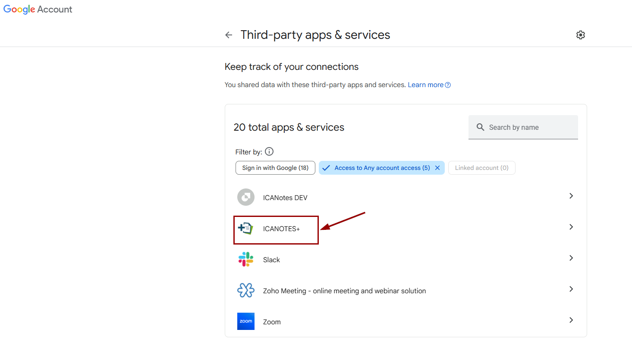Select Sign in with Google (18) filter

click(275, 168)
